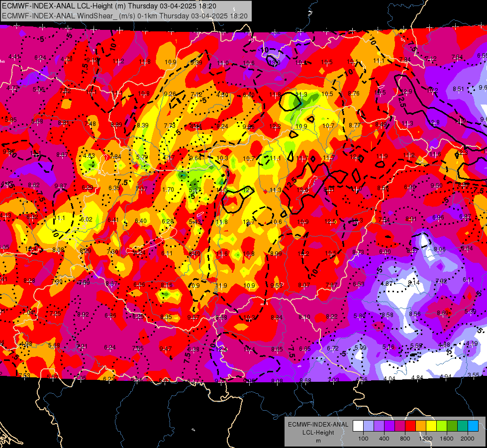Click the grid point value 4.04
487x448 pixels.
pos(389,378)
